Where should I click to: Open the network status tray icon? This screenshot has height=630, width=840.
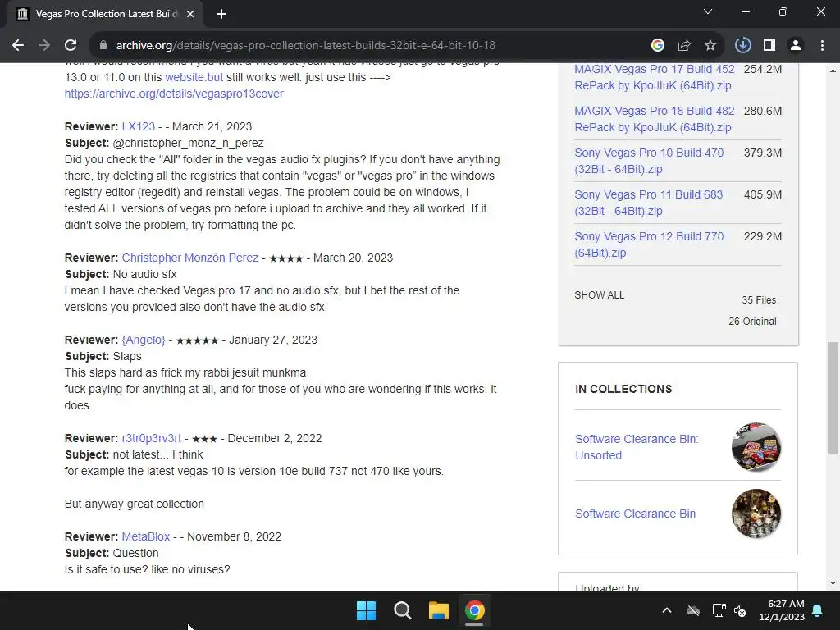click(719, 610)
